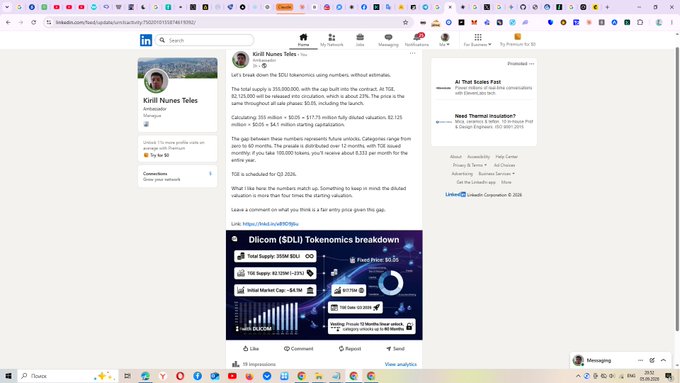Like the post
680x383 pixels.
[251, 348]
